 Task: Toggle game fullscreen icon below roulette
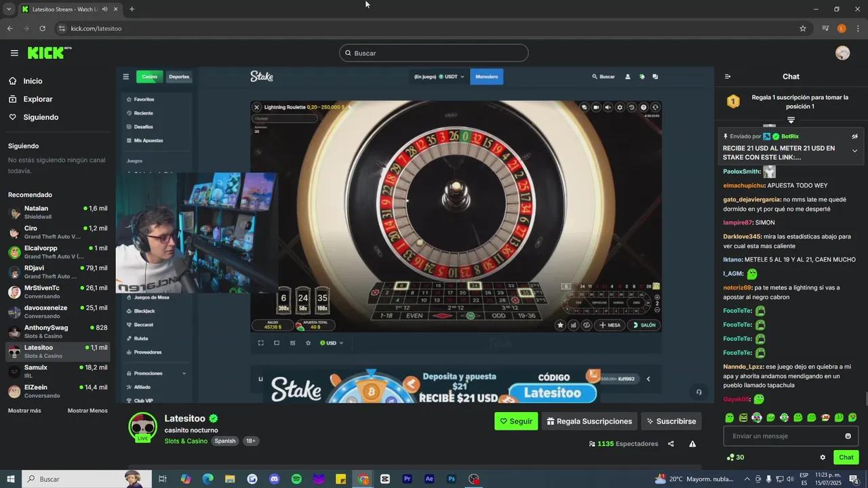(260, 343)
